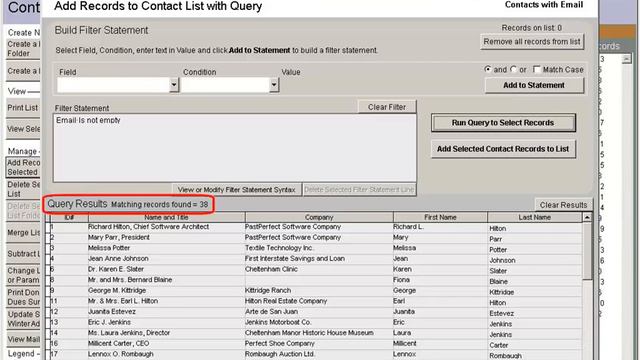Select the 'and' radio button
The image size is (640, 360).
click(488, 69)
